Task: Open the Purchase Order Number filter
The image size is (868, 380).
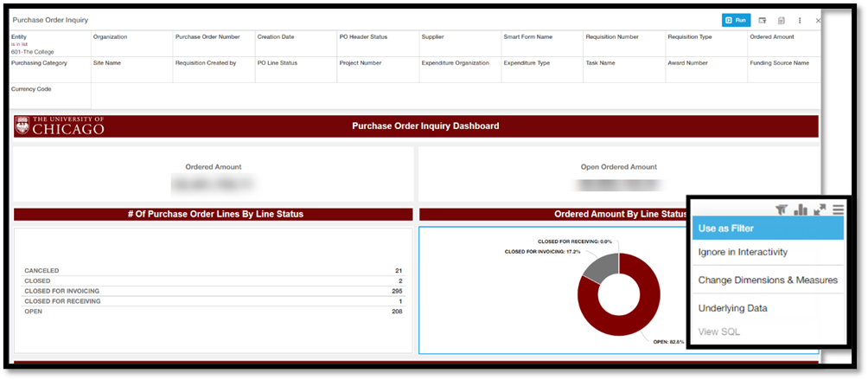Action: pyautogui.click(x=214, y=44)
